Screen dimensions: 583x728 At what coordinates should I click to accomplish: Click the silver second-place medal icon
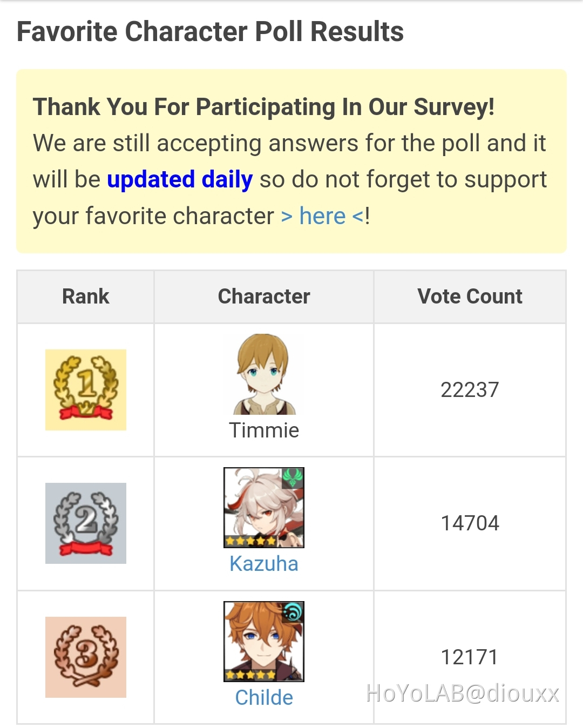[x=86, y=523]
